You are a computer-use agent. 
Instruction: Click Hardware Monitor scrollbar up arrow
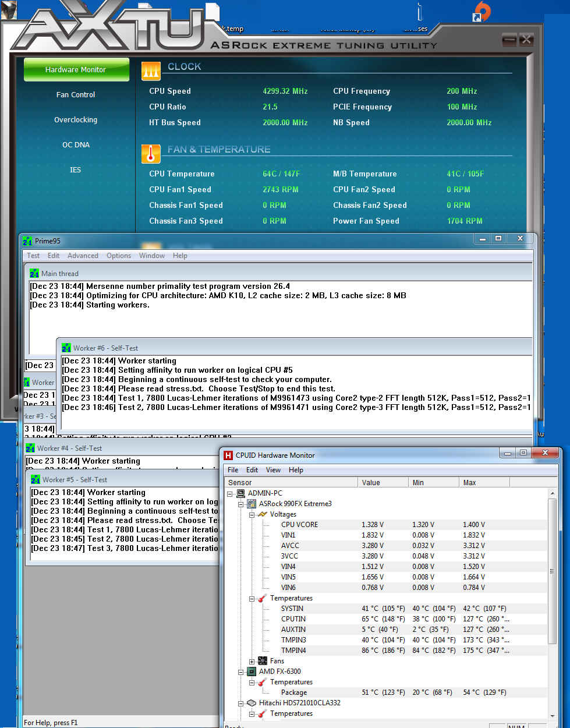coord(553,493)
